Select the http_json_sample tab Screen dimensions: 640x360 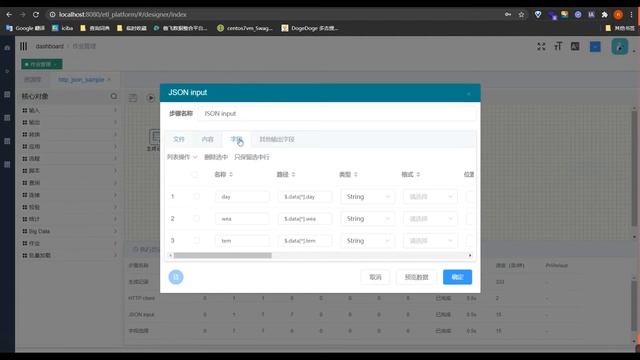[84, 80]
